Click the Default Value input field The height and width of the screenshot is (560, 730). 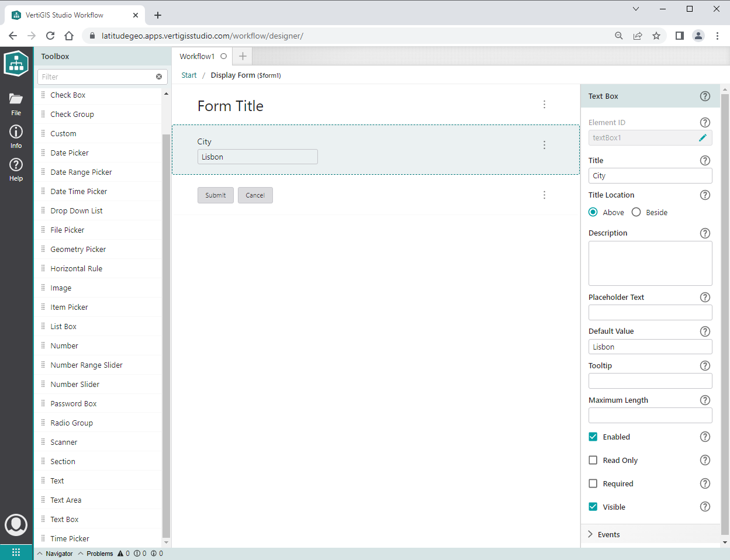(x=650, y=347)
